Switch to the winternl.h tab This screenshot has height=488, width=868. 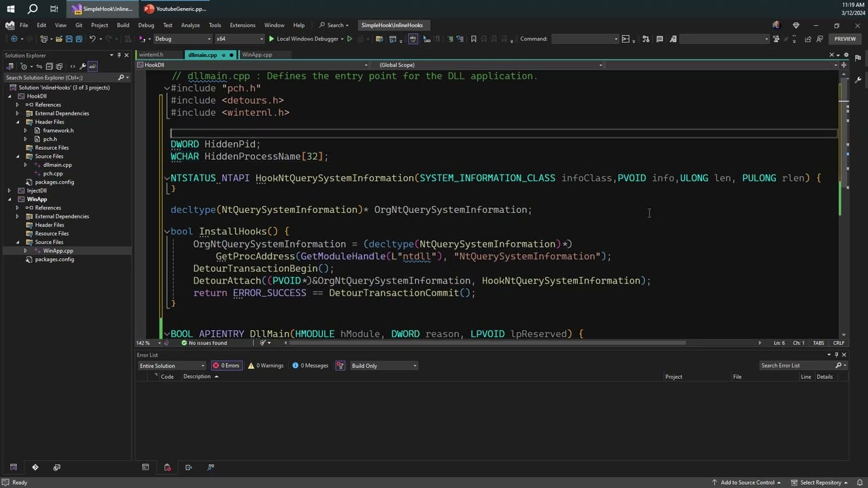(x=151, y=55)
